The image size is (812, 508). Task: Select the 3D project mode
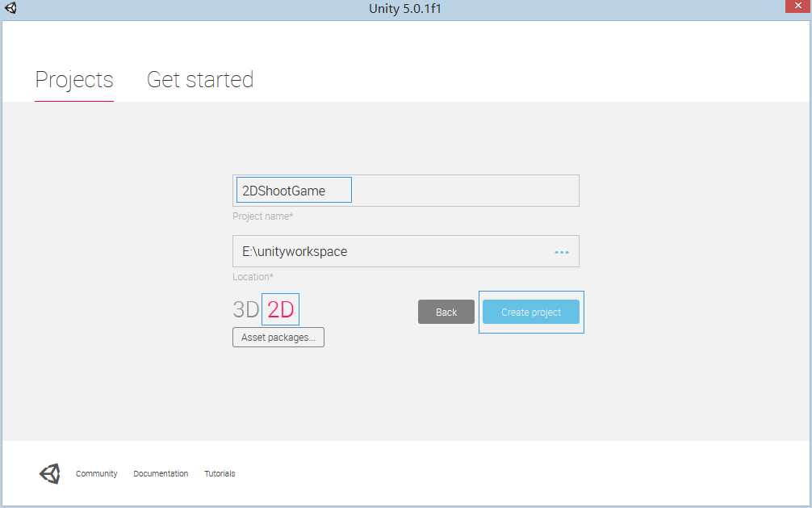click(245, 310)
